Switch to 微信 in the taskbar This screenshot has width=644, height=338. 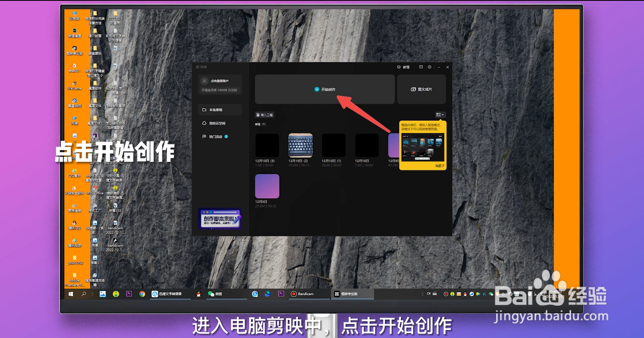227,294
